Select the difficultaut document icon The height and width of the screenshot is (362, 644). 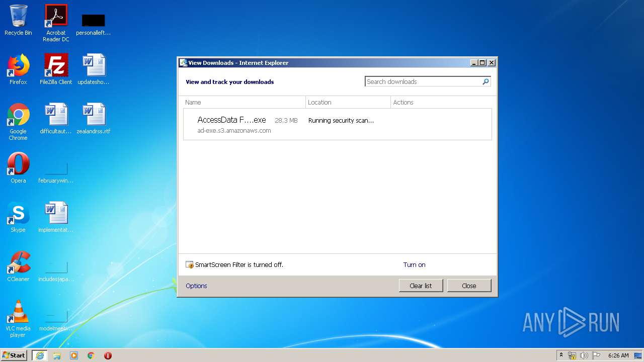point(56,119)
